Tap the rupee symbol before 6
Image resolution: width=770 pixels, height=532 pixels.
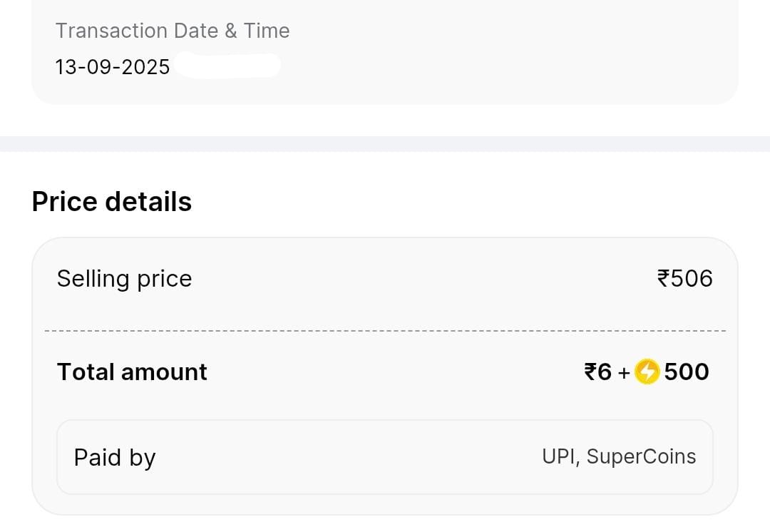[590, 372]
